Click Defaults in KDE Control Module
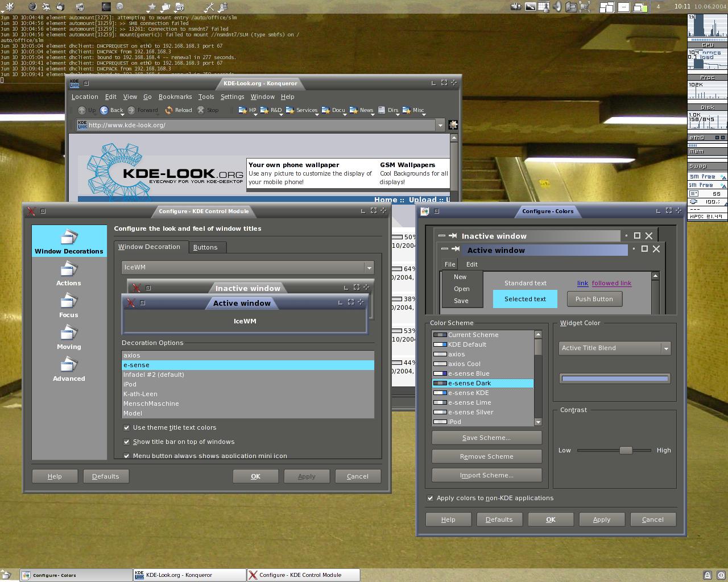Viewport: 728px width, 582px height. click(x=106, y=476)
